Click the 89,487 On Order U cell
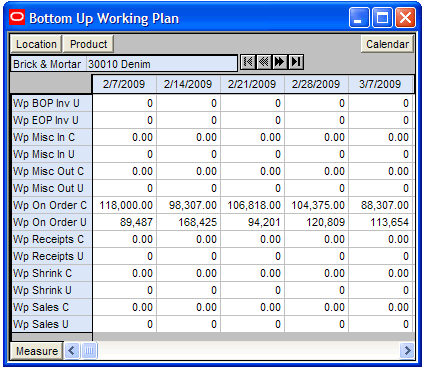Image resolution: width=423 pixels, height=369 pixels. pyautogui.click(x=125, y=222)
